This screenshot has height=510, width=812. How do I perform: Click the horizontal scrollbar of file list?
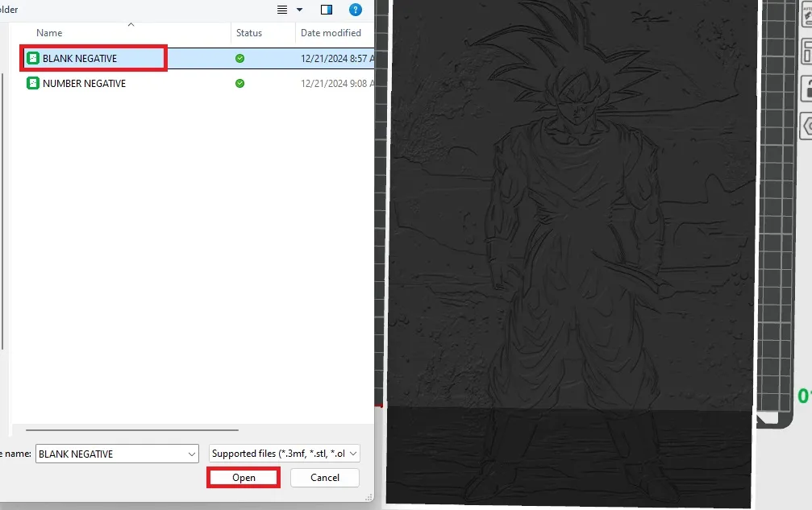(x=132, y=429)
